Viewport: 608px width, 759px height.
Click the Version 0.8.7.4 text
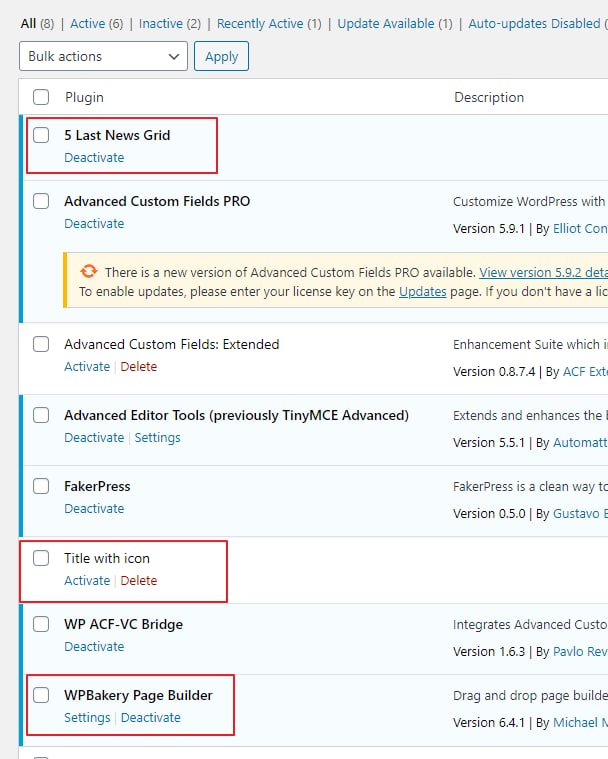(x=494, y=371)
